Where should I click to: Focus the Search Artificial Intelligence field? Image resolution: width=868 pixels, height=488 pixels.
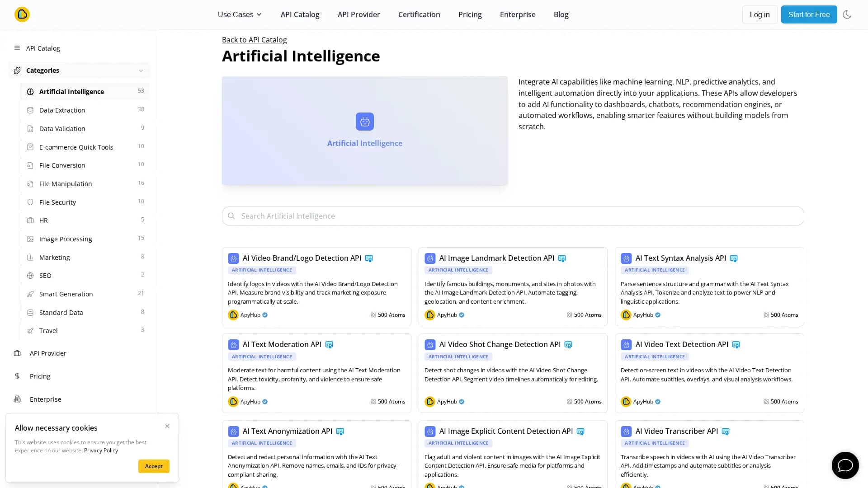513,216
